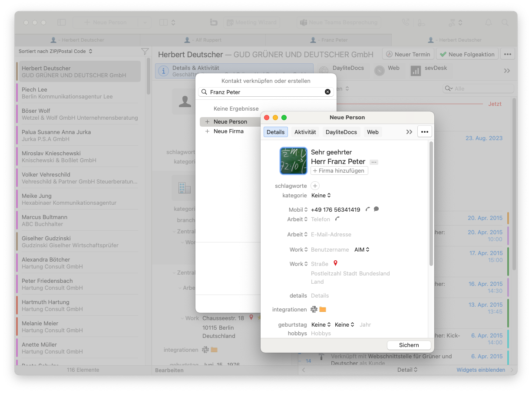This screenshot has height=393, width=532.
Task: Click the phone icon beside Arbeit Telefon field
Action: pyautogui.click(x=337, y=219)
